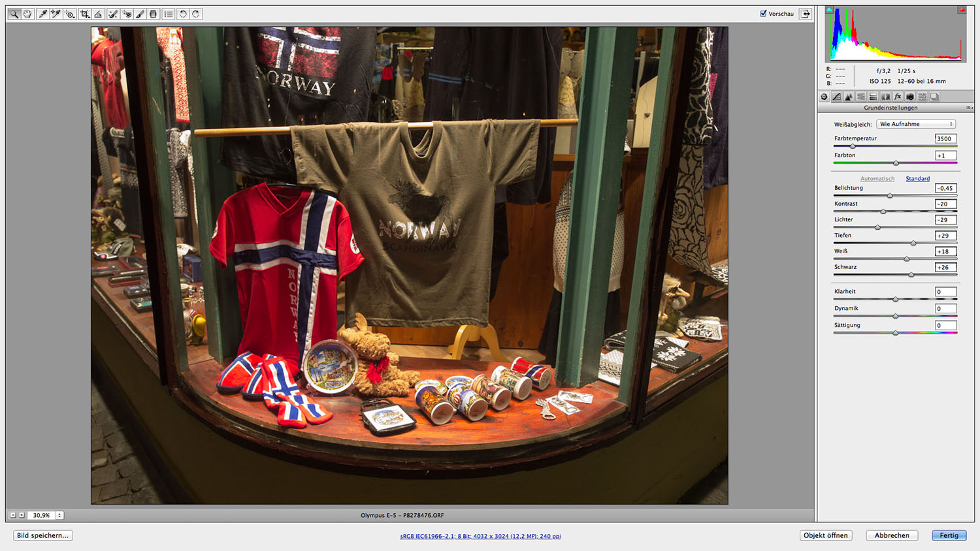This screenshot has width=980, height=551.
Task: Toggle full screen mode icon
Action: tap(806, 14)
